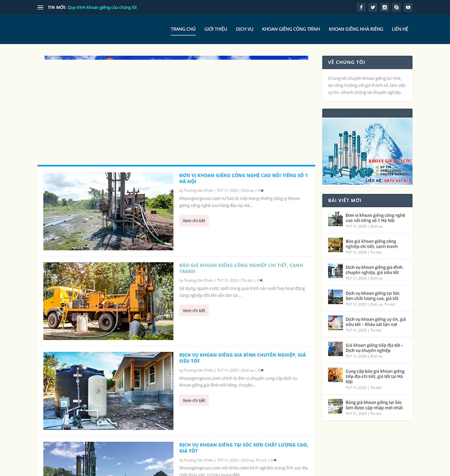Click author Trương Văn Chiến on gia đình article
This screenshot has width=450, height=476.
[198, 370]
